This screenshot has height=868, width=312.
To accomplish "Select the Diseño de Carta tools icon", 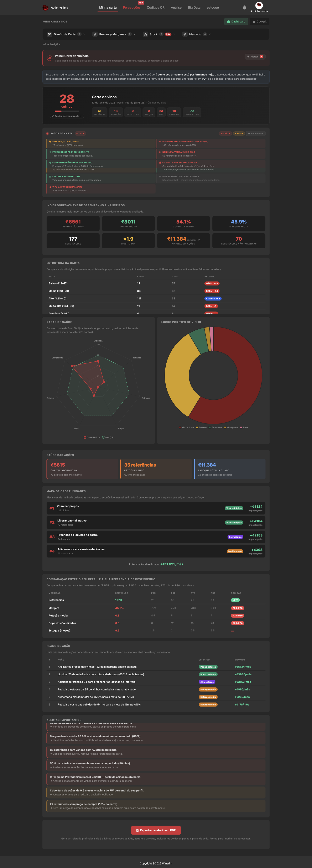I will point(50,34).
